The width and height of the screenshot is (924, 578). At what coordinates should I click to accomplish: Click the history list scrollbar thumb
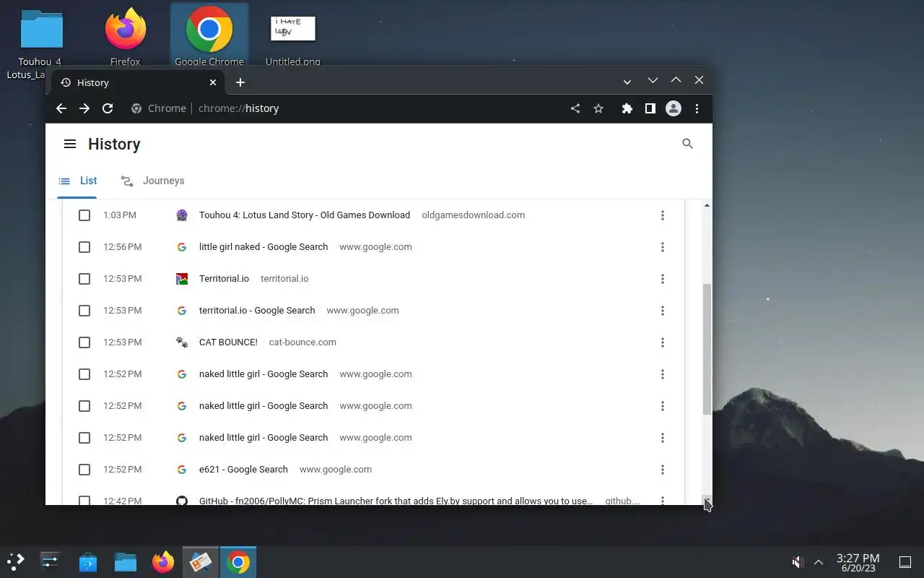tap(707, 349)
